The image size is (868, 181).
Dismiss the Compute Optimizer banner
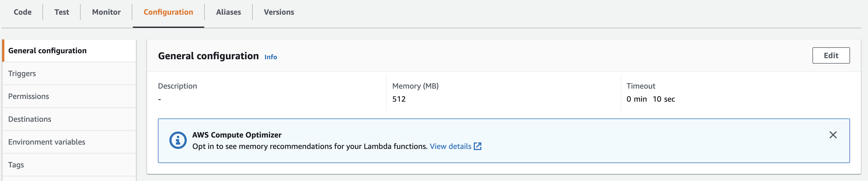pyautogui.click(x=833, y=135)
